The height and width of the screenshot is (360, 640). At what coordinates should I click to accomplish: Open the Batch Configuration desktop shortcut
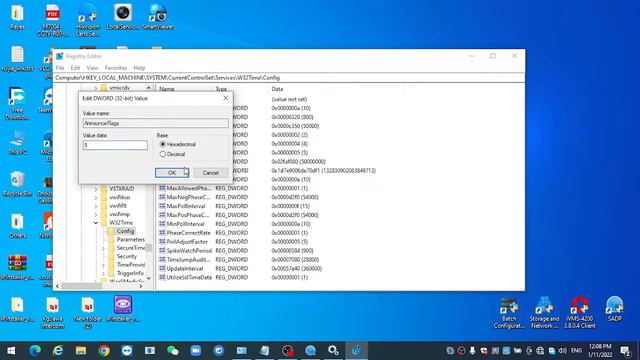[x=509, y=312]
